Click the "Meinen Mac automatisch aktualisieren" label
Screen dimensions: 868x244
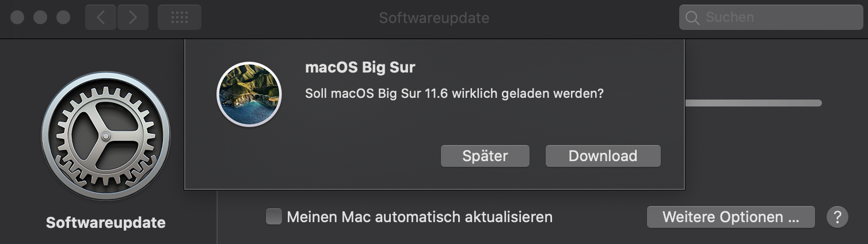point(419,217)
